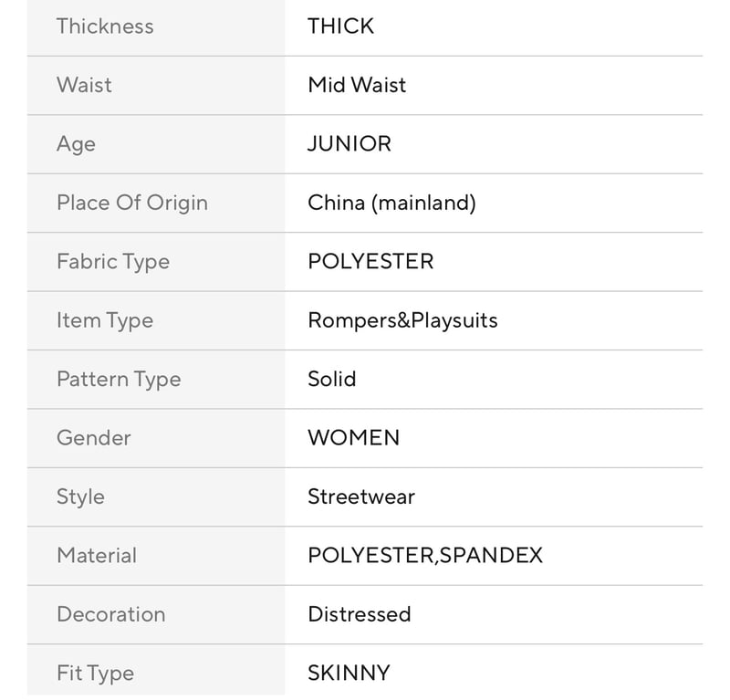
Task: Select POLYESTER,SPANDEX material value
Action: (x=425, y=556)
